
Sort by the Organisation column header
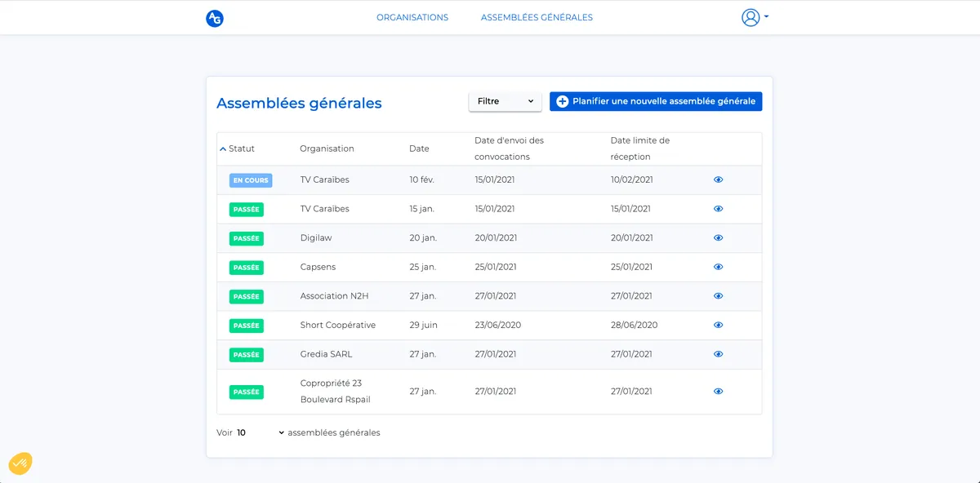coord(327,148)
